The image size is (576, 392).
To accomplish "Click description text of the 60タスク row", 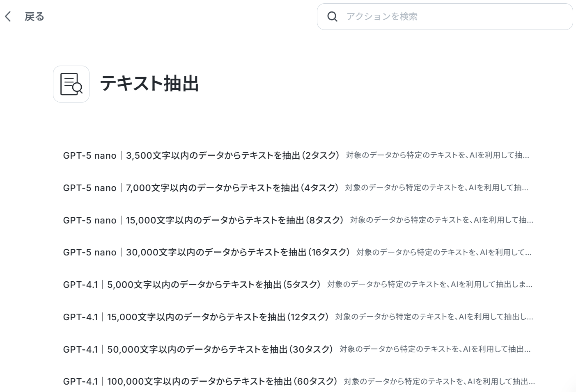I will (x=439, y=381).
